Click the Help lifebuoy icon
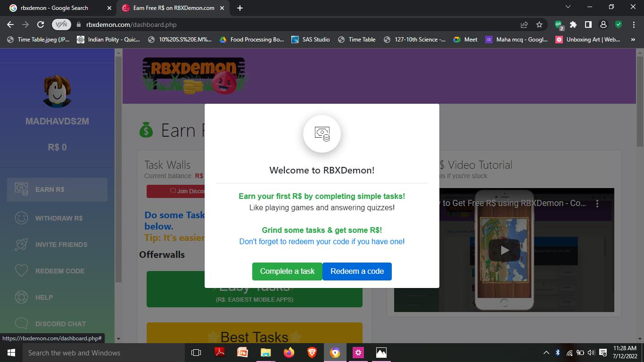Screen dimensions: 644x362 click(x=22, y=297)
